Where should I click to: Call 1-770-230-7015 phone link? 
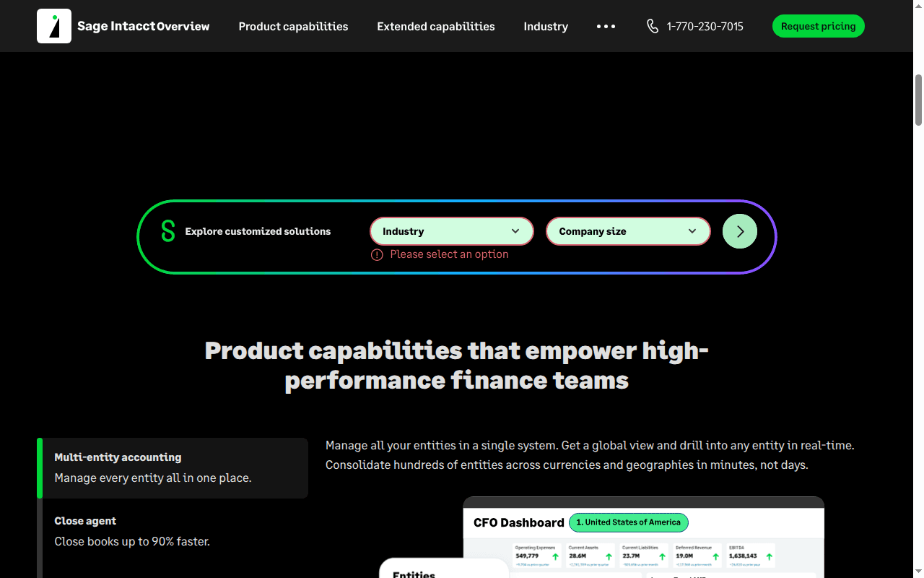tap(705, 27)
